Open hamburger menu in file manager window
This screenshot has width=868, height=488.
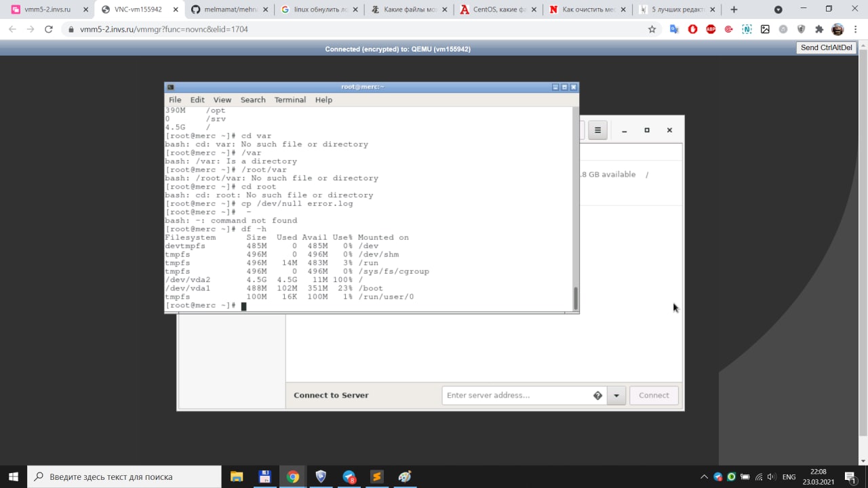point(597,130)
